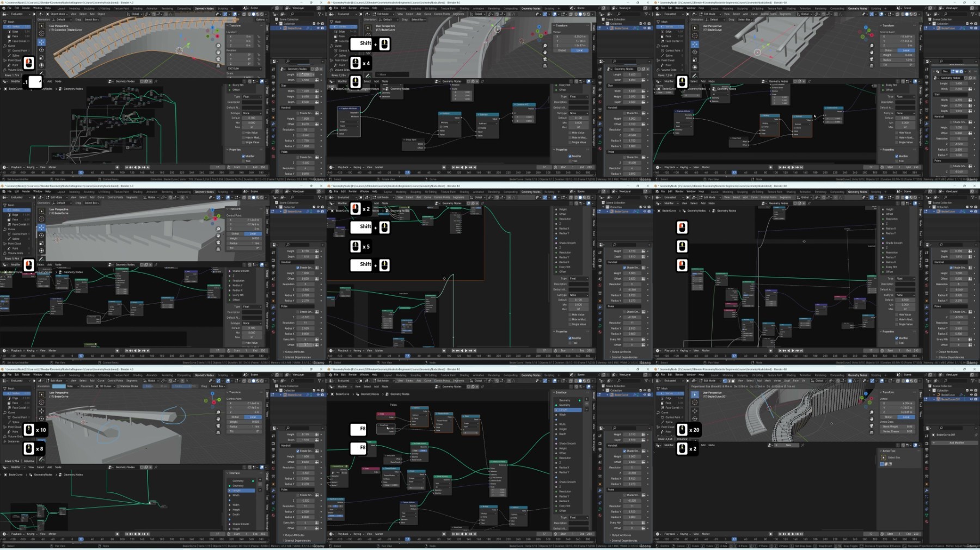The image size is (980, 550).
Task: Pick the Cursor tool in the BezierCurve.001 viewport
Action: click(695, 403)
